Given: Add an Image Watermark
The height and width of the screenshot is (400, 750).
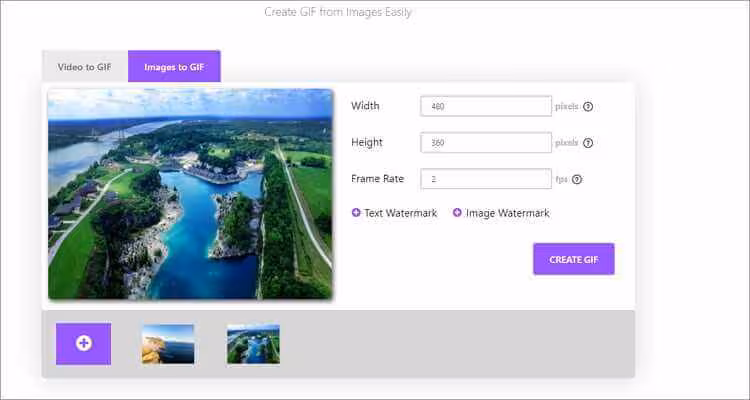Looking at the screenshot, I should coord(507,213).
